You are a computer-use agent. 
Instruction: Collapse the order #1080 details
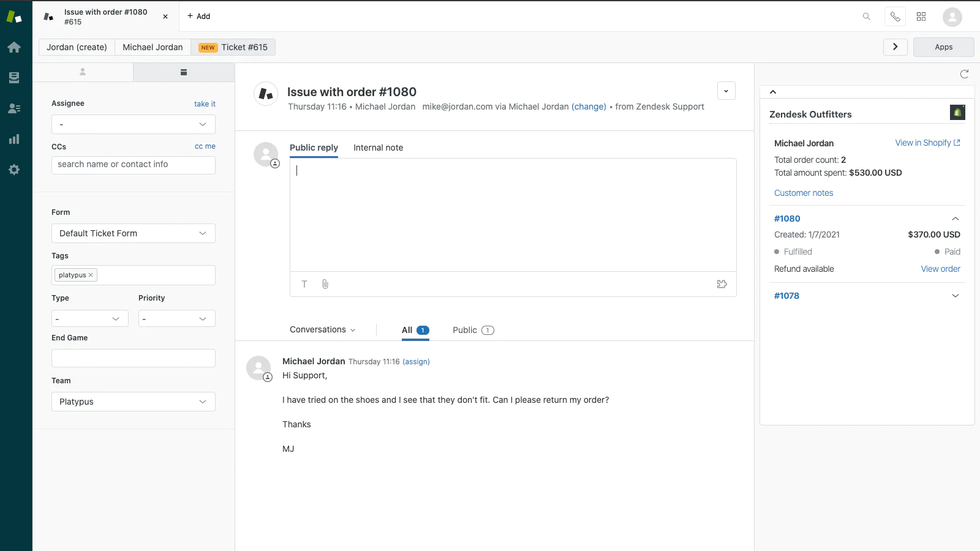pos(954,218)
